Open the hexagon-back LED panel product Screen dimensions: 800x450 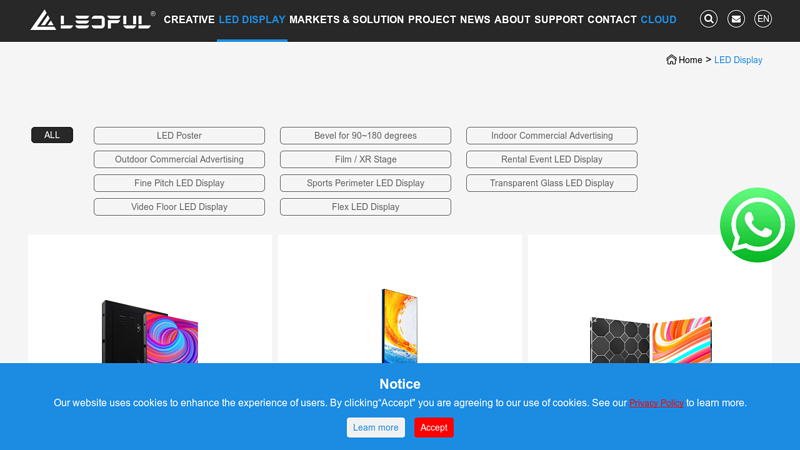click(651, 340)
